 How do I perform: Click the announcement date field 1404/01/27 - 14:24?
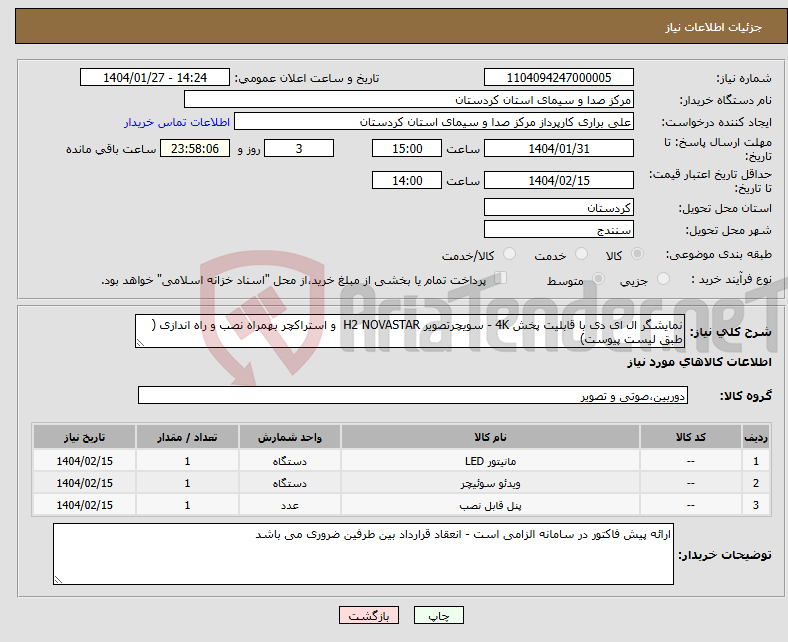coord(155,77)
